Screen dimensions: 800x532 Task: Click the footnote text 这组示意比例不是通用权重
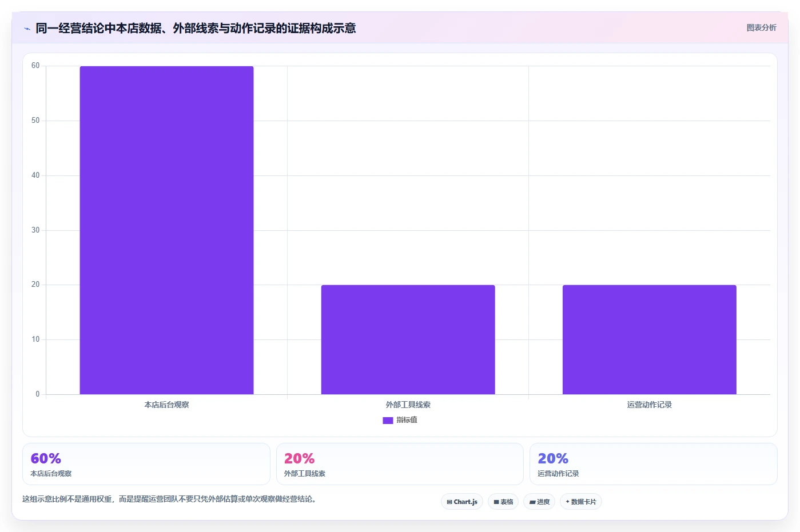pyautogui.click(x=69, y=499)
